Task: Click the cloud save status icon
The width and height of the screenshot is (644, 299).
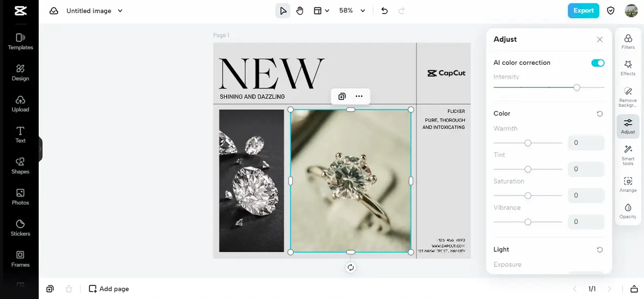Action: point(54,11)
